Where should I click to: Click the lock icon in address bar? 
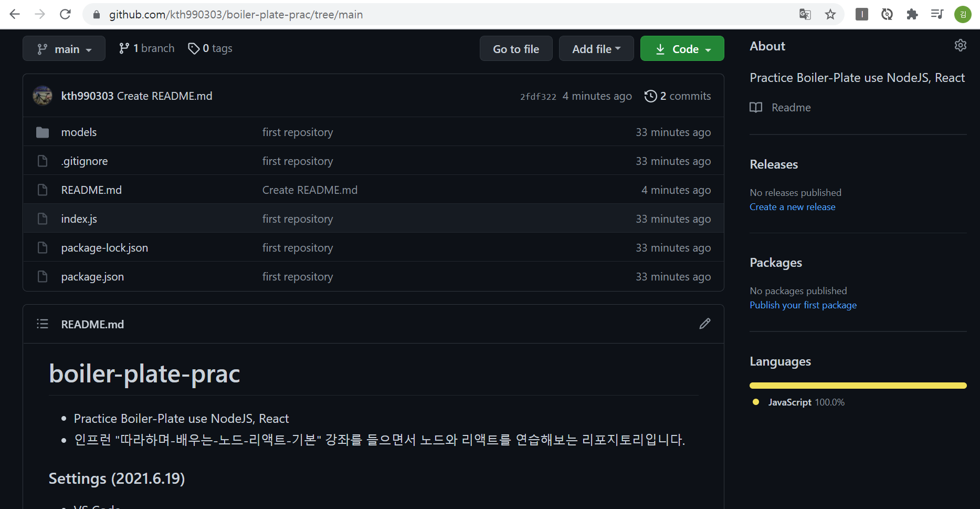97,15
